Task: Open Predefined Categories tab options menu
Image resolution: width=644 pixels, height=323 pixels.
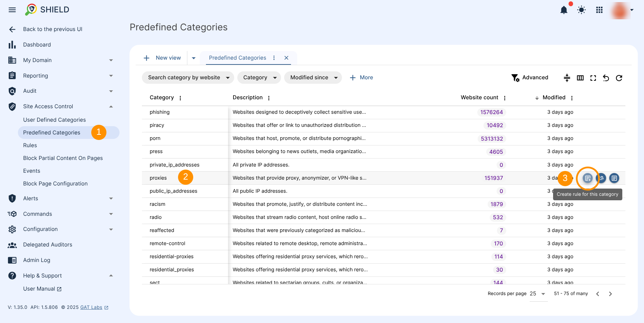Action: [274, 58]
